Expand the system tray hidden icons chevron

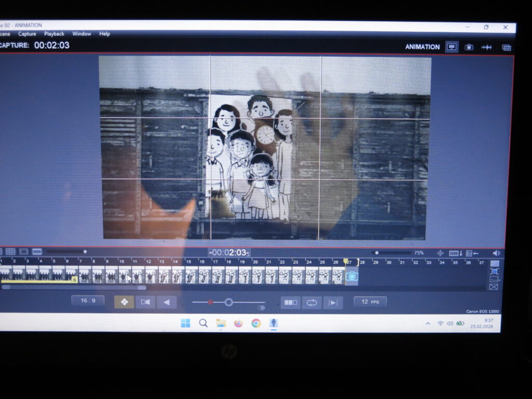tap(428, 323)
